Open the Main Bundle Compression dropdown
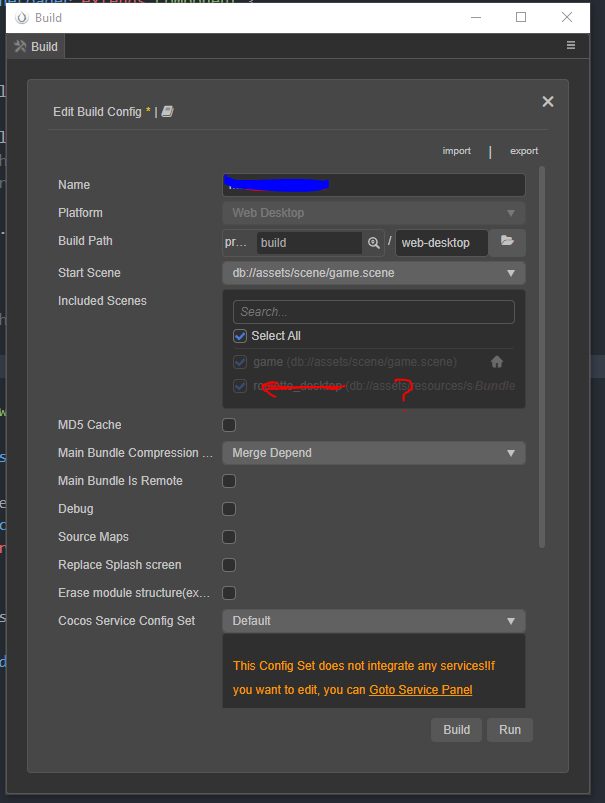This screenshot has height=803, width=605. tap(373, 453)
